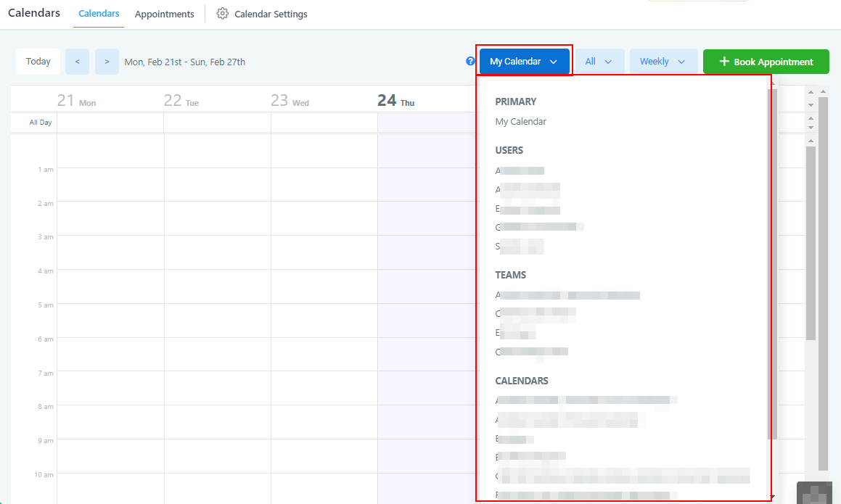Viewport: 841px width, 504px height.
Task: Choose My Calendar under Primary
Action: [x=520, y=122]
